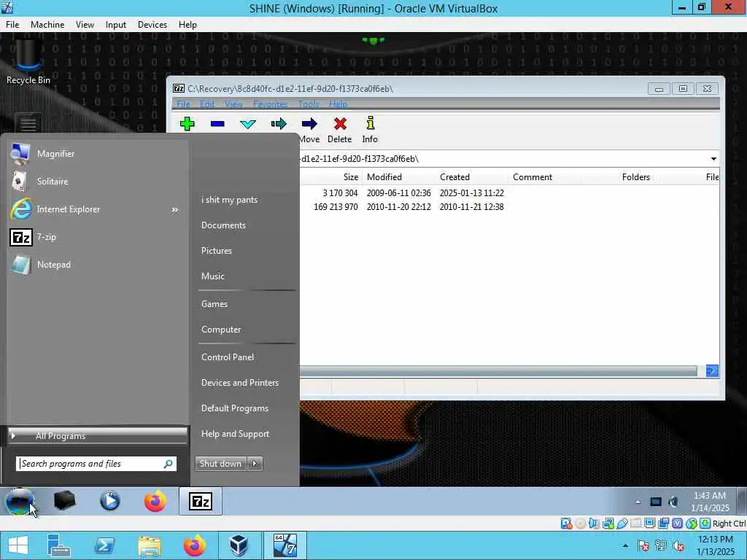This screenshot has height=560, width=747.
Task: Click VirtualBox hard disk activity indicator
Action: [x=566, y=524]
